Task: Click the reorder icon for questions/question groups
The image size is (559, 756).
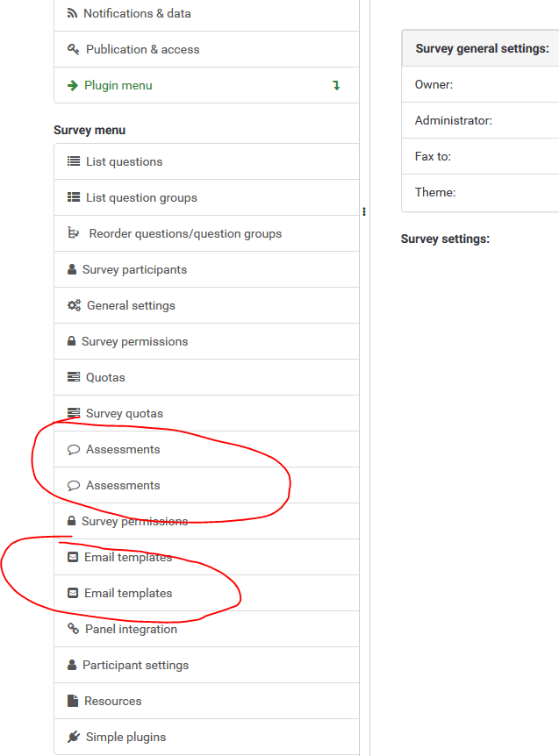Action: 74,234
